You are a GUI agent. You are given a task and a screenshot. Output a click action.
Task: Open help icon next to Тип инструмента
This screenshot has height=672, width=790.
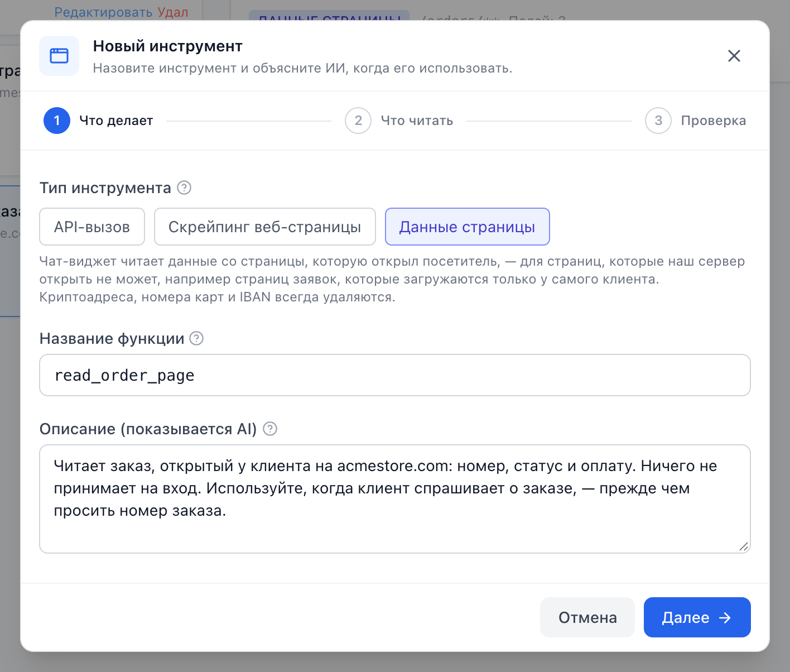pos(184,188)
